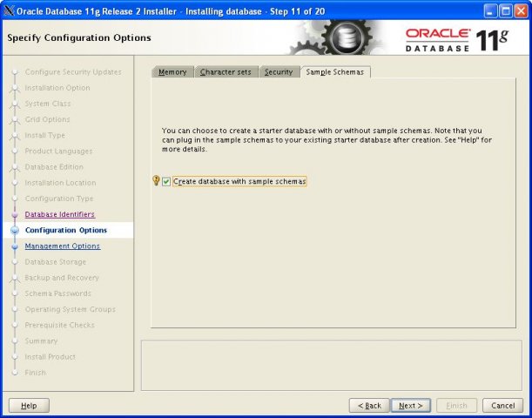Click the Database Identifiers step bullet icon
Viewport: 532px width, 418px height.
pyautogui.click(x=15, y=215)
